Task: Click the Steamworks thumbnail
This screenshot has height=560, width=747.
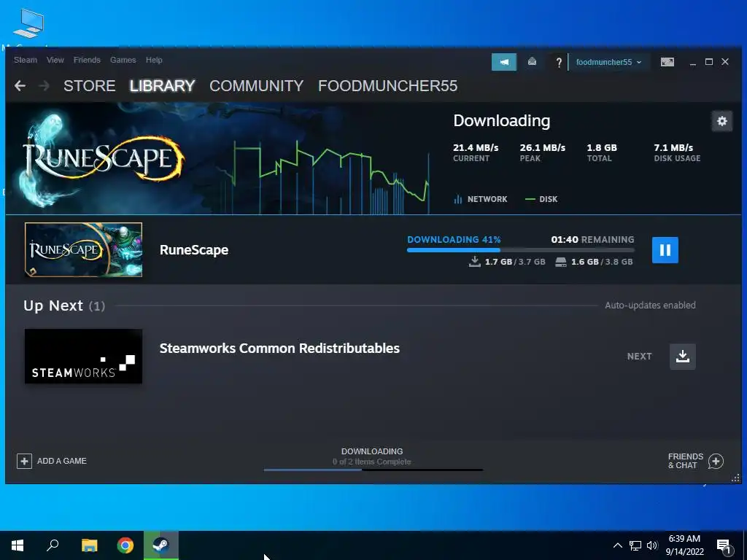Action: (83, 356)
